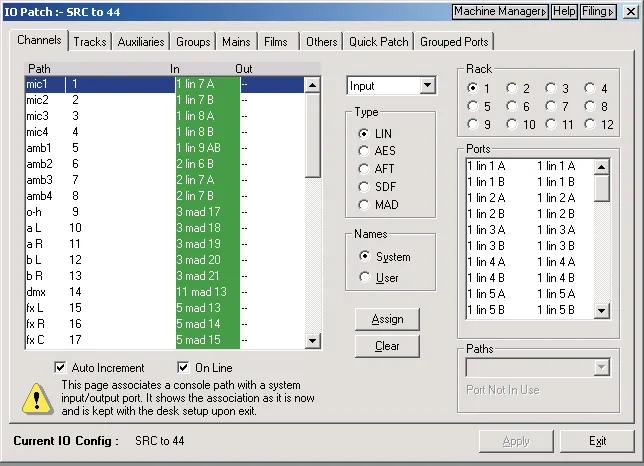
Task: Select Rack 12 radio button
Action: point(590,124)
